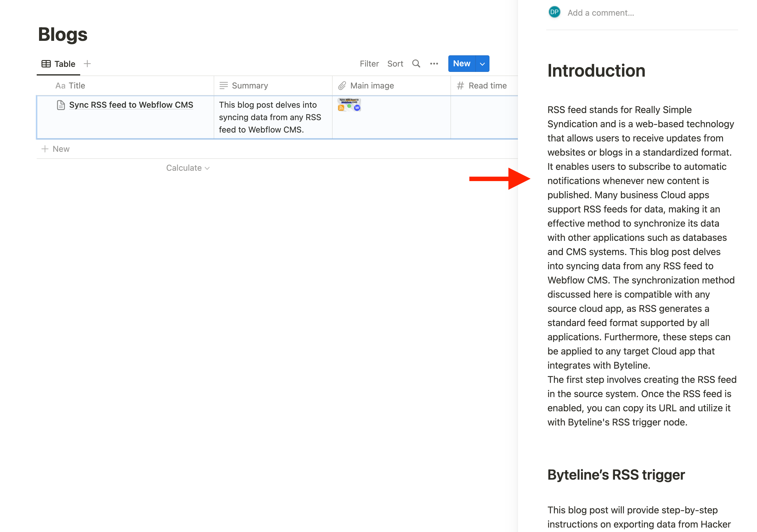
Task: Open the three-dots view options menu
Action: pyautogui.click(x=434, y=64)
